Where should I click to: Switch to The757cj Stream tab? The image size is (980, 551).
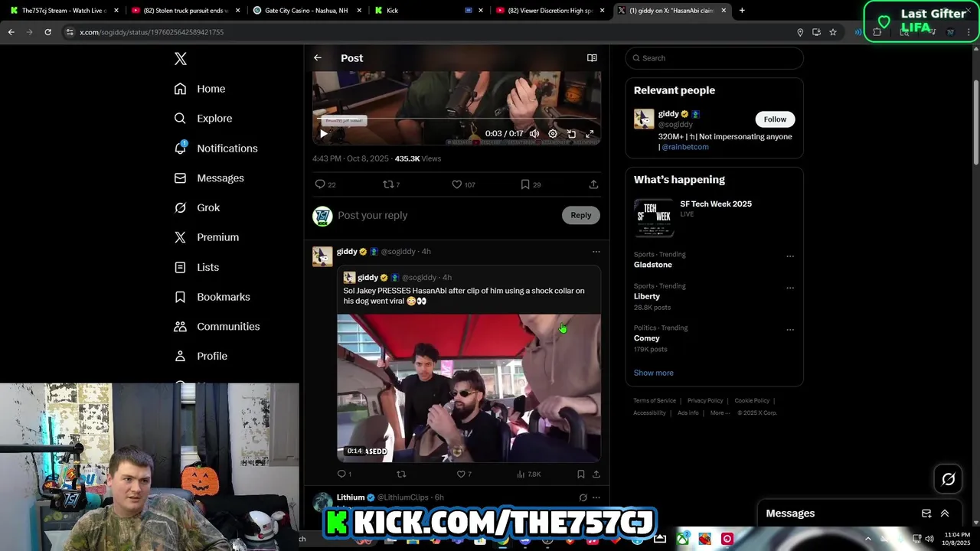click(x=64, y=11)
